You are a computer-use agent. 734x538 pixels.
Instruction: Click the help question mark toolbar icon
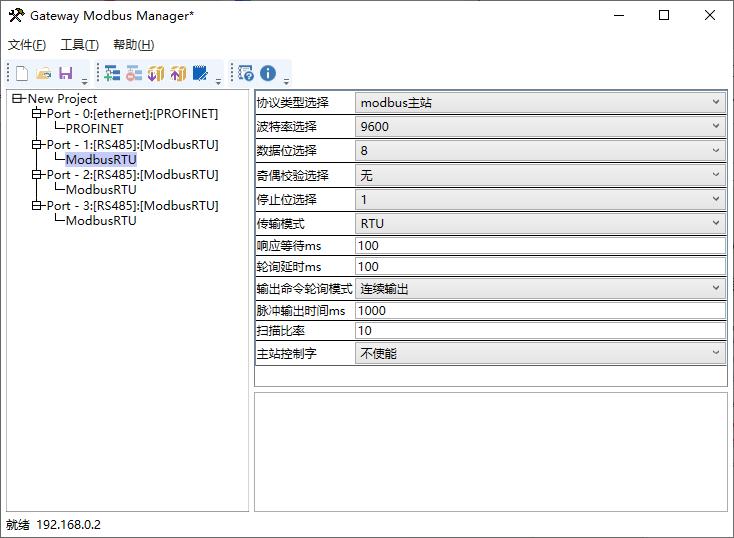click(246, 73)
